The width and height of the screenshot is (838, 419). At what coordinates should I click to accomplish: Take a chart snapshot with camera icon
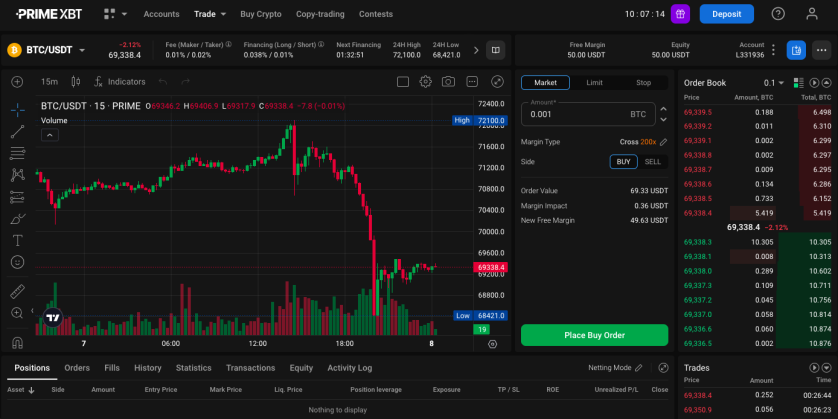tap(448, 82)
